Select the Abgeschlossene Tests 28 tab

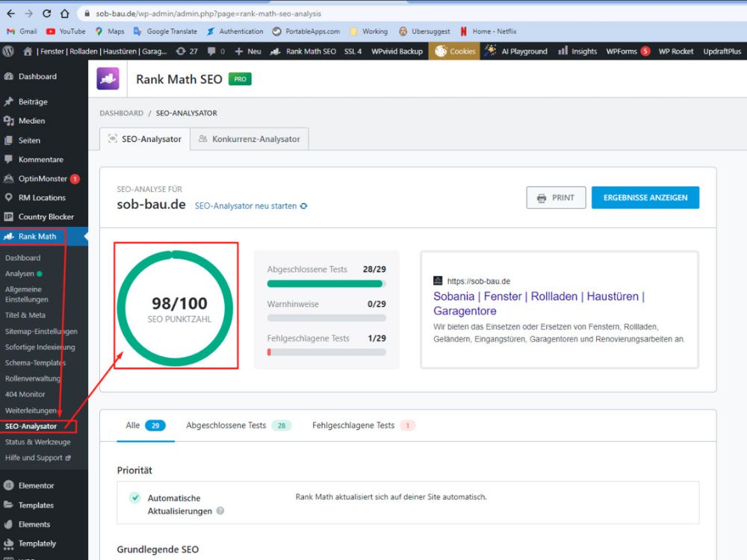click(238, 426)
